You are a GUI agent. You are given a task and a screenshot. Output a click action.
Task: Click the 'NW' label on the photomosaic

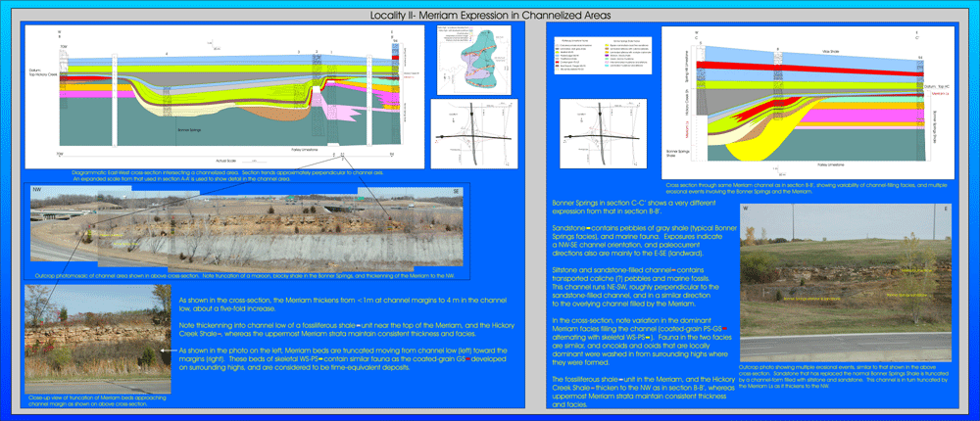(35, 189)
